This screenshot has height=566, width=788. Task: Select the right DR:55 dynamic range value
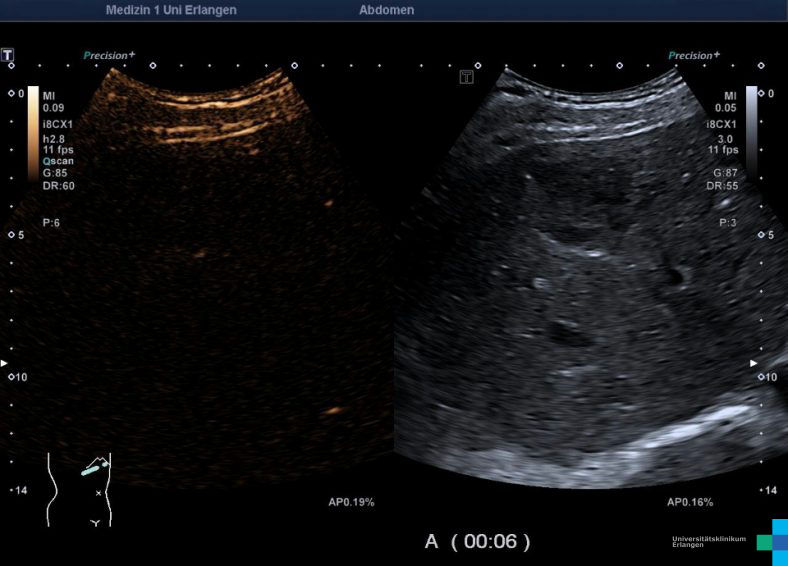722,186
